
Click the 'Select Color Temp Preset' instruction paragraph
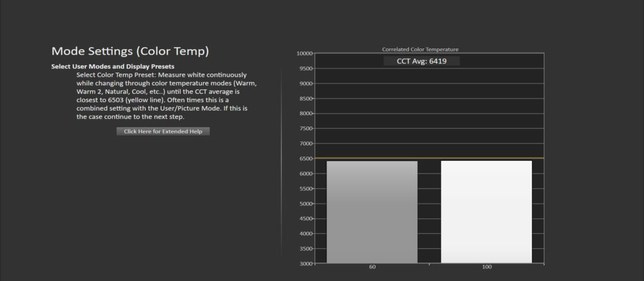pos(167,96)
